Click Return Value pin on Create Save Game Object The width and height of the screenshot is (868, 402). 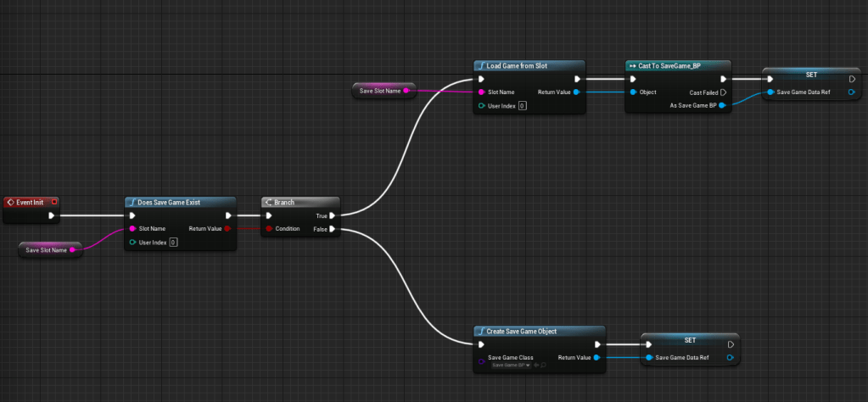click(x=597, y=357)
